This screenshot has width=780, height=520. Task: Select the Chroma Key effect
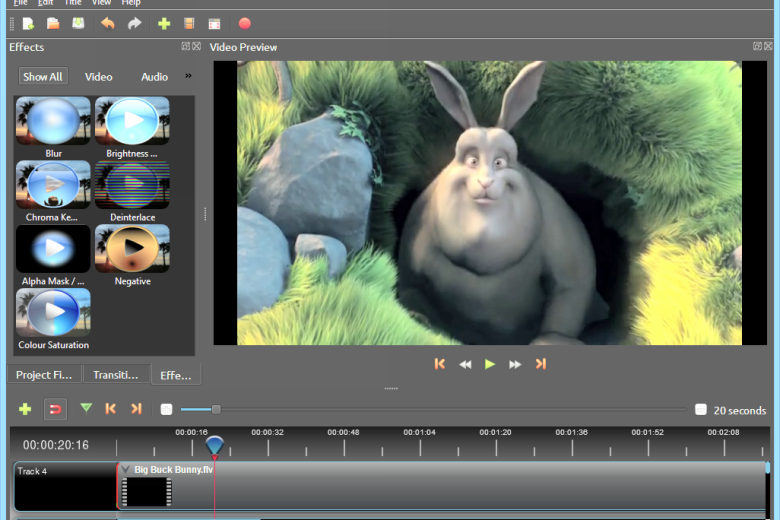[53, 191]
